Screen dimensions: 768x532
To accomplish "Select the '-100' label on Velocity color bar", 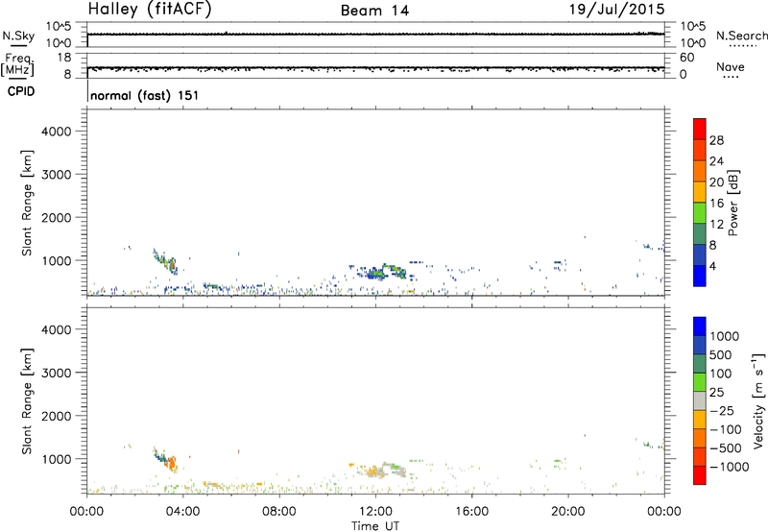I will [726, 429].
